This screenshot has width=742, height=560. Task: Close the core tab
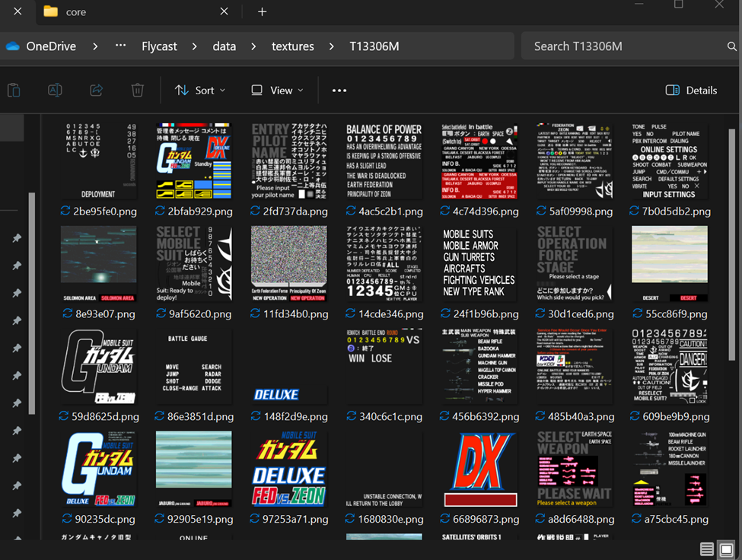(225, 11)
